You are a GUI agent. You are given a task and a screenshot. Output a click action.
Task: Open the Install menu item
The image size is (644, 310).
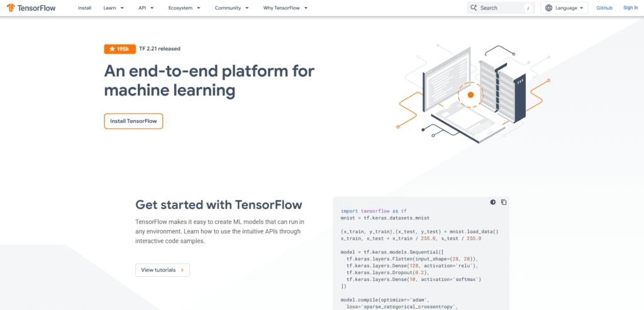tap(85, 8)
